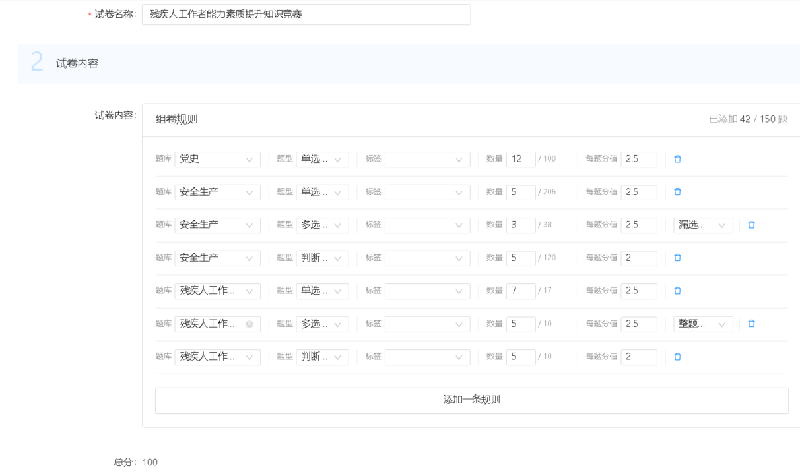
Task: Delete the 残疾人工作 multiple-choice rule row
Action: click(751, 324)
